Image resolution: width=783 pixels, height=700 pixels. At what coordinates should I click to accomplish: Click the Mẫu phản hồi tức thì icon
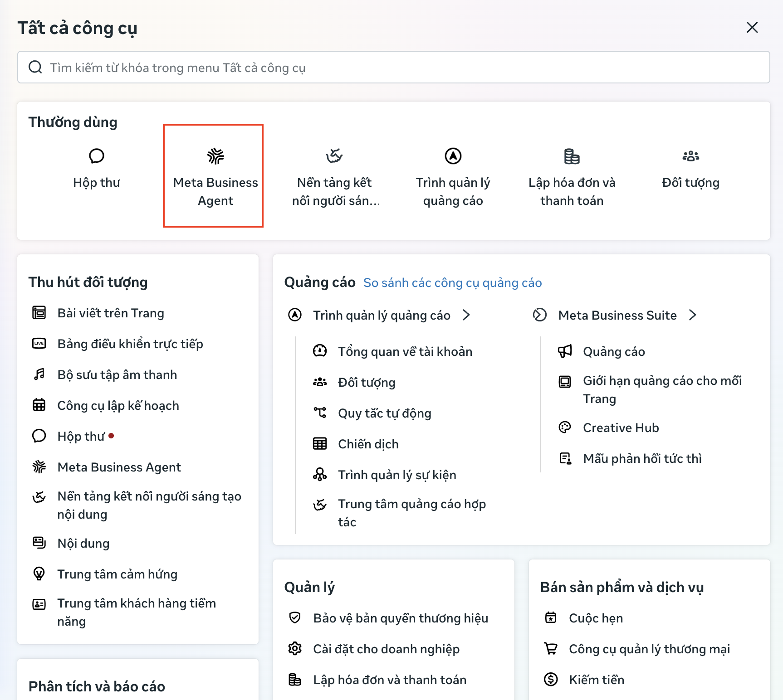[x=565, y=458]
